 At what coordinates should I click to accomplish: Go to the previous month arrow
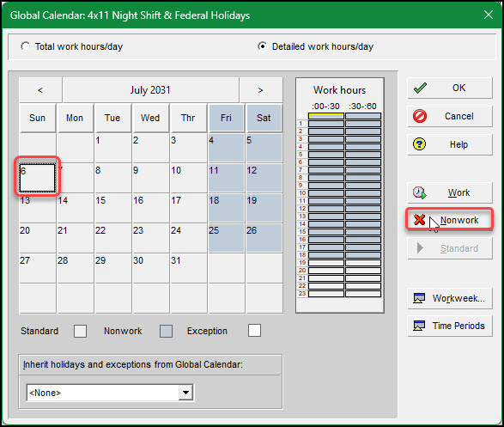(40, 90)
